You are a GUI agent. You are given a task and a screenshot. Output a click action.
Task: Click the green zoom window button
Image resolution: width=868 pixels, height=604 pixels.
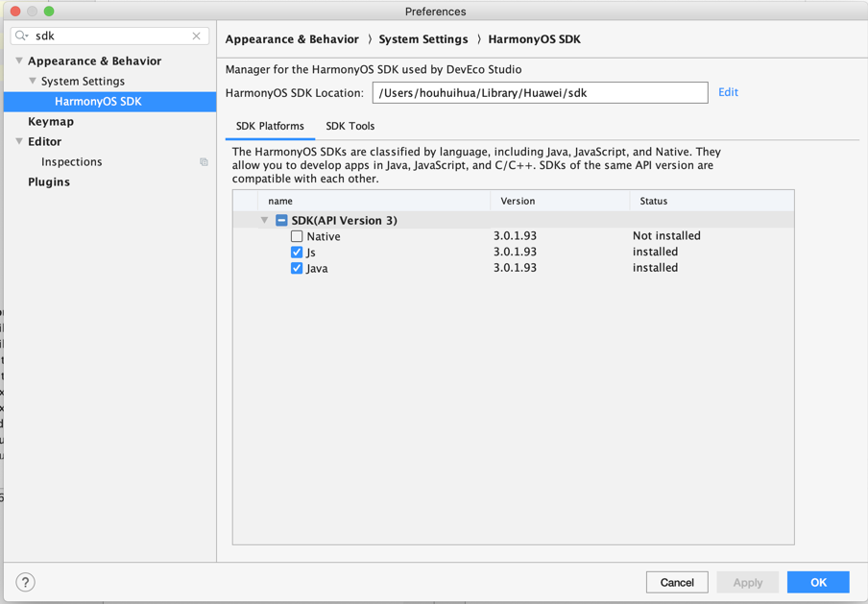click(x=49, y=12)
